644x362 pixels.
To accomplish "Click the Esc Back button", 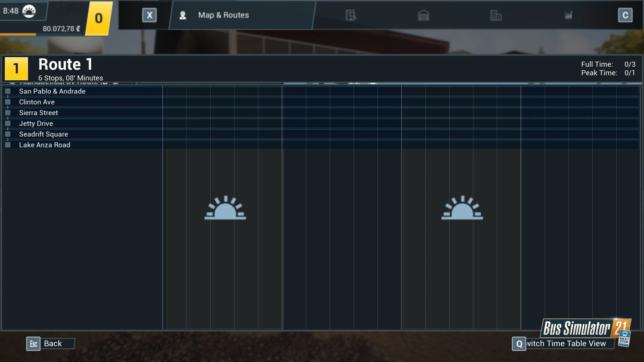I will (x=50, y=344).
